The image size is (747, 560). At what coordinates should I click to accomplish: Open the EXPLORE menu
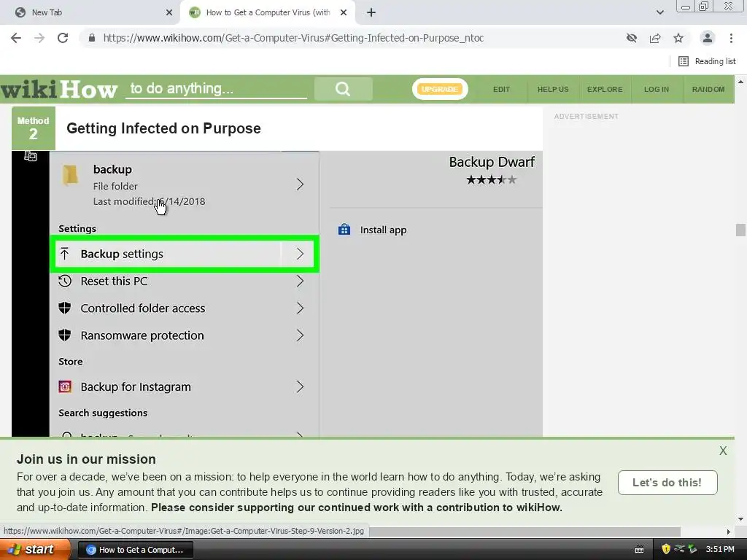click(x=605, y=89)
